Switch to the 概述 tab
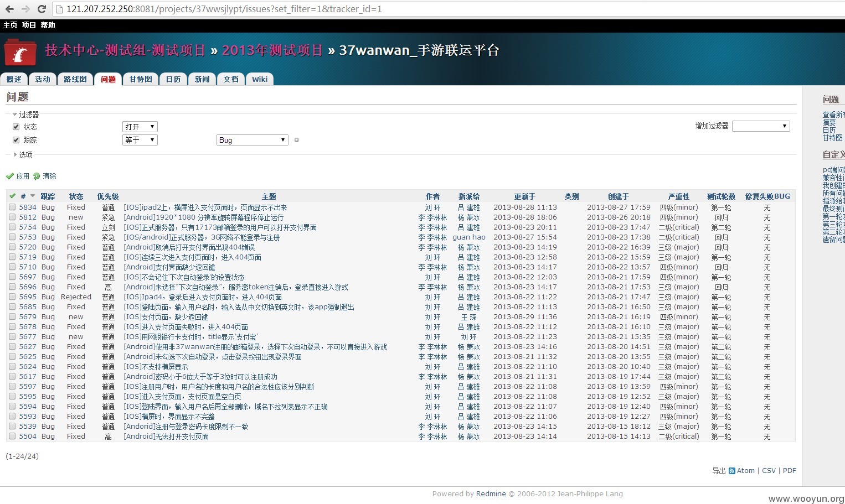The image size is (845, 504). click(14, 79)
